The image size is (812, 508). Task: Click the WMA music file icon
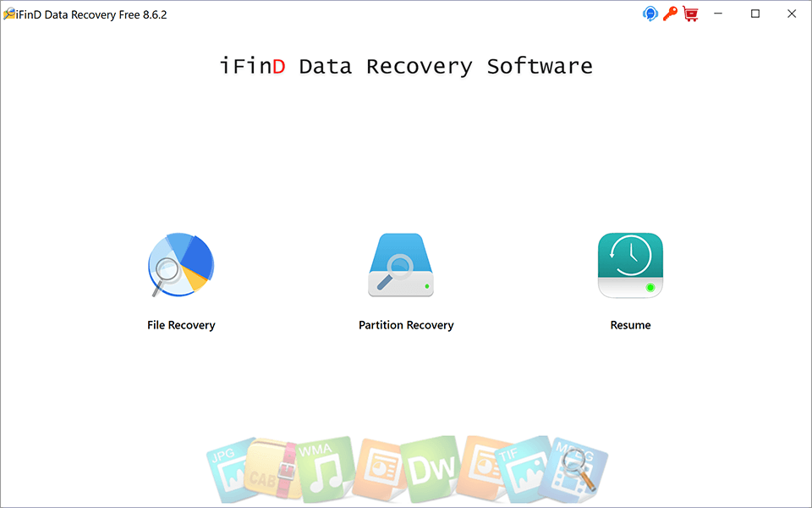tap(324, 468)
